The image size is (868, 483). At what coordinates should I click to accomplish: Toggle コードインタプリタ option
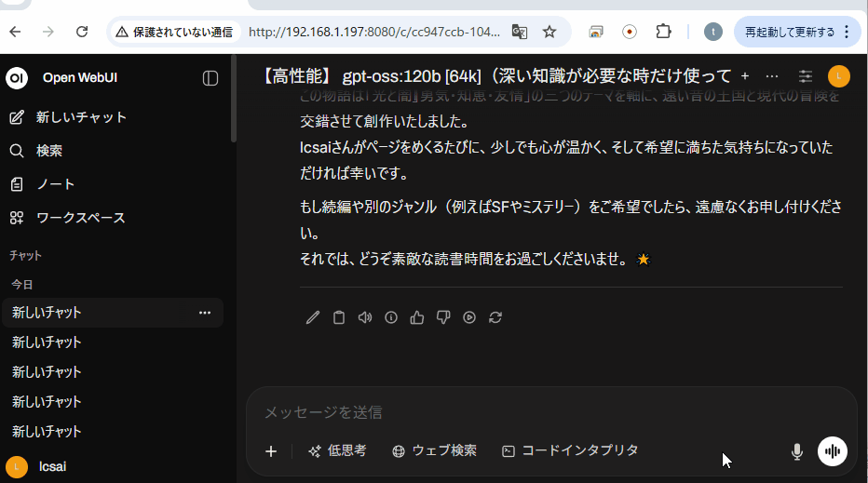570,451
